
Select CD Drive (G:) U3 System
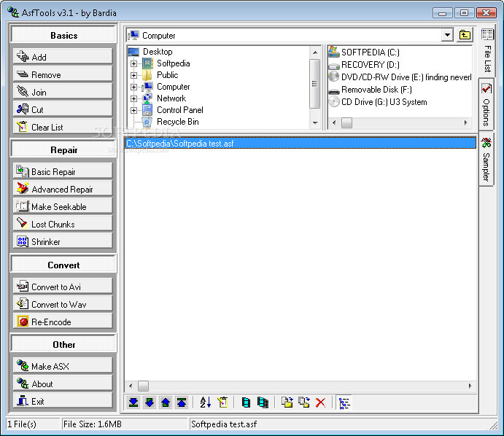click(384, 102)
